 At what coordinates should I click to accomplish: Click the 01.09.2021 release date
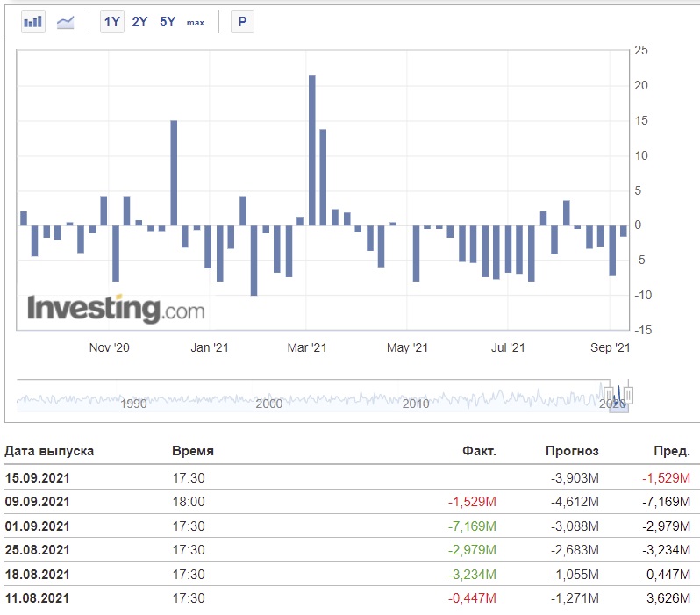[38, 526]
